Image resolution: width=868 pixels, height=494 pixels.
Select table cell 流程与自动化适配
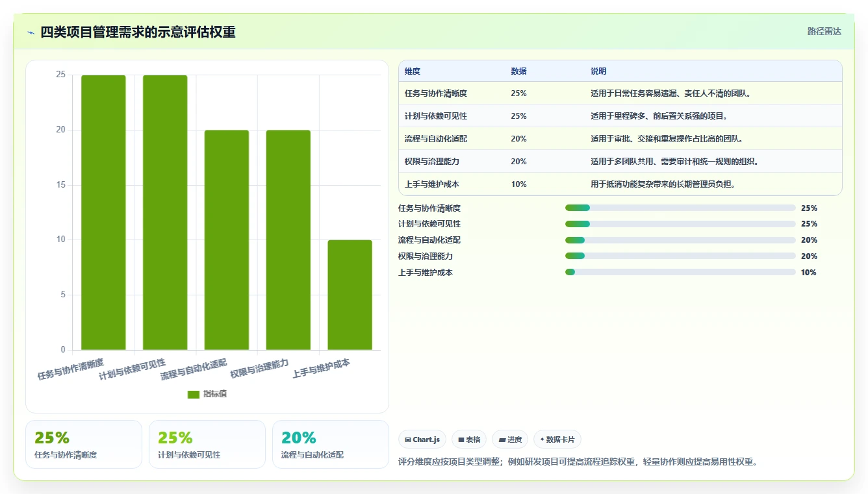coord(436,139)
